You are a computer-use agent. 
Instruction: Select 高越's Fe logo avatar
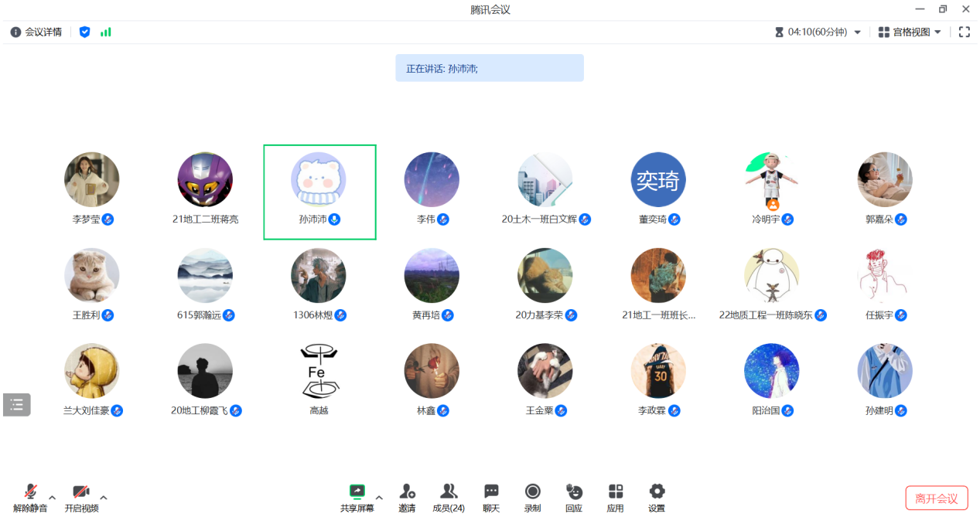coord(319,371)
